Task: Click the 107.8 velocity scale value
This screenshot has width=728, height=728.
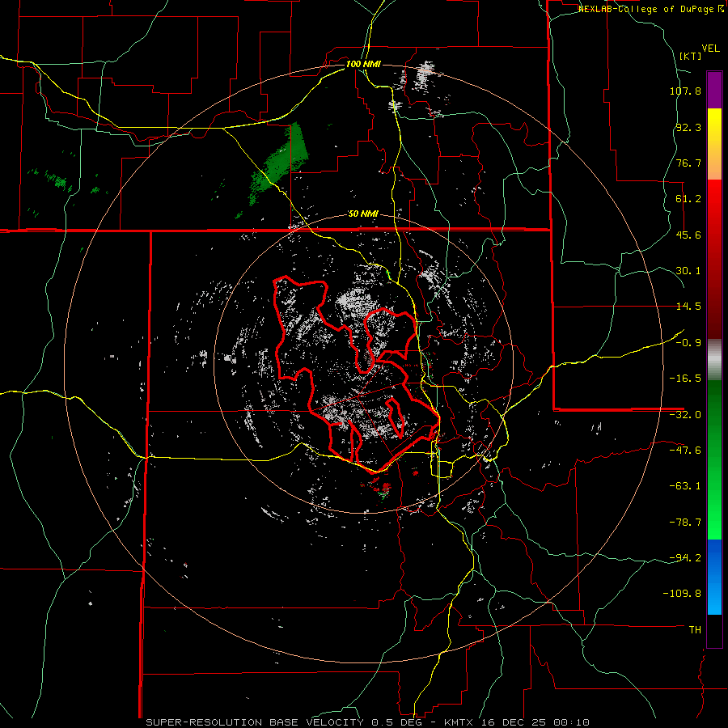Action: tap(685, 91)
